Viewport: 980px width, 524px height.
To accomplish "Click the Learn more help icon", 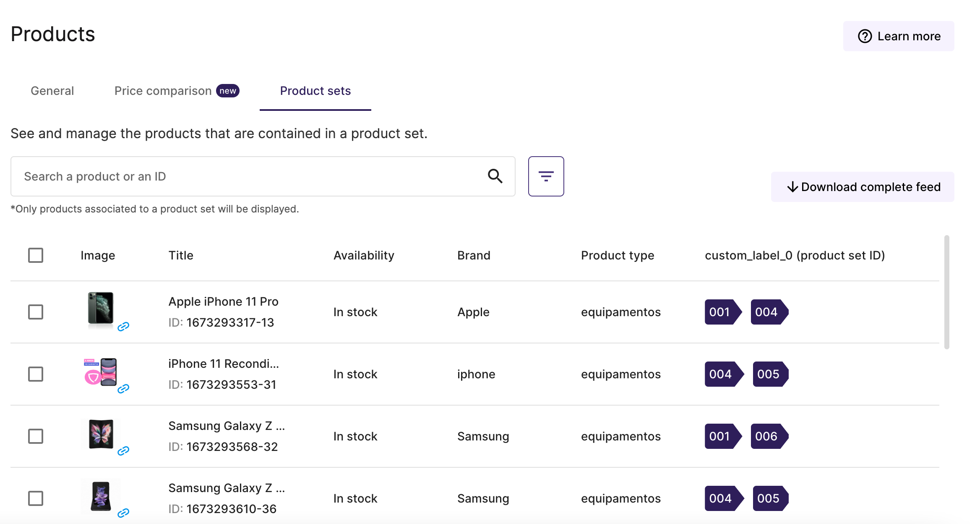I will [865, 37].
